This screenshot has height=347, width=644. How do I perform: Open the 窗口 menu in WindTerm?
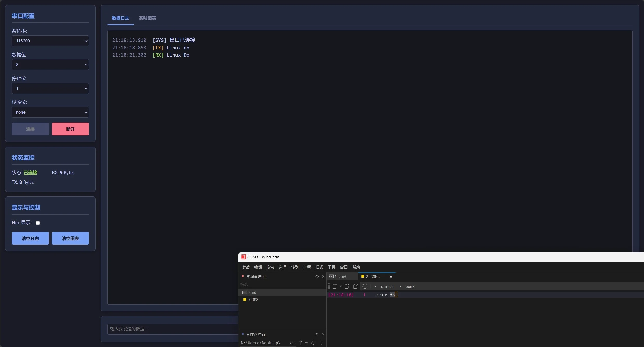(344, 267)
